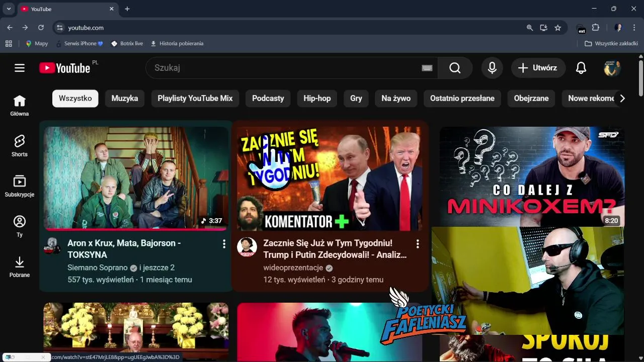Click the install app icon in address bar
Image resolution: width=644 pixels, height=362 pixels.
[543, 28]
